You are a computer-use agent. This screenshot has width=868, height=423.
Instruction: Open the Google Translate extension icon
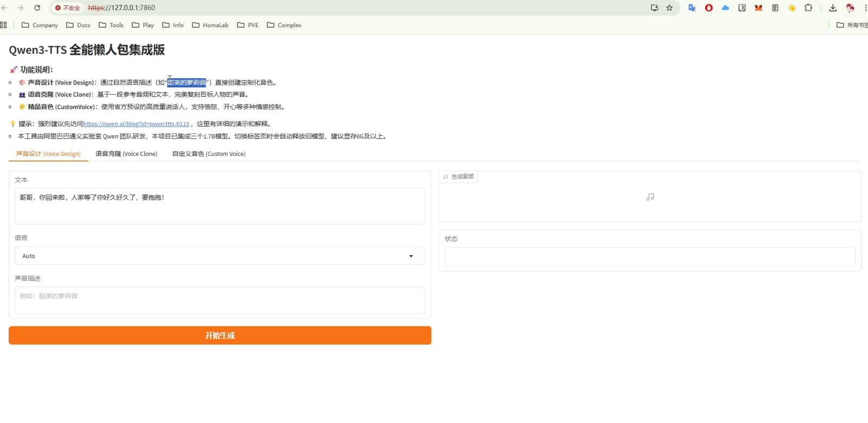coord(692,8)
